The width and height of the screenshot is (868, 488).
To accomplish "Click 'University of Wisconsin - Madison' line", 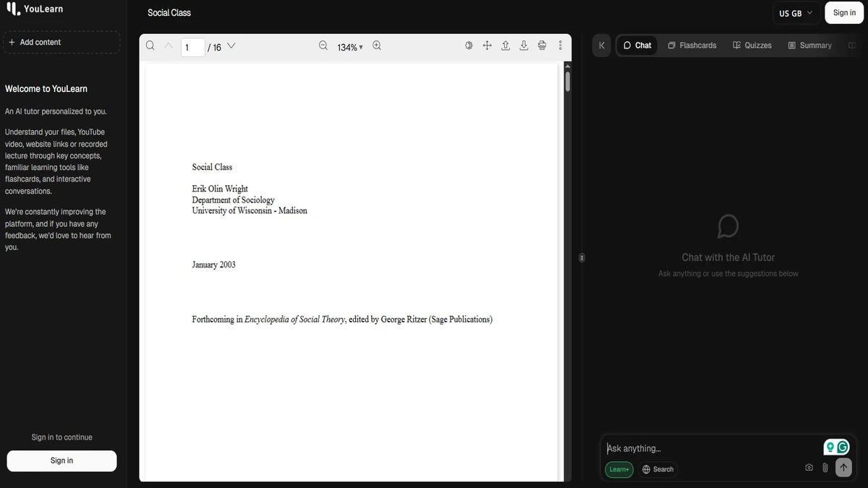I will click(x=250, y=210).
